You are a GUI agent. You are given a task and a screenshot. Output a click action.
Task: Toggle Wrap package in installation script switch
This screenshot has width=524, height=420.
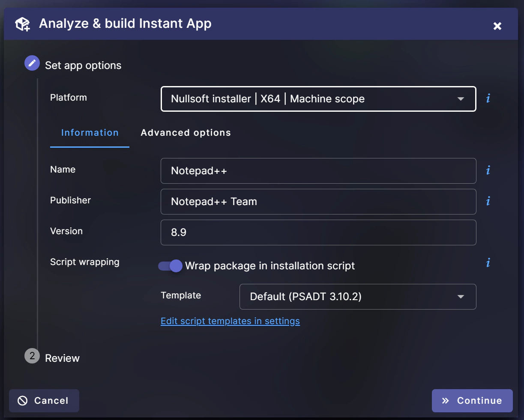[x=171, y=266]
